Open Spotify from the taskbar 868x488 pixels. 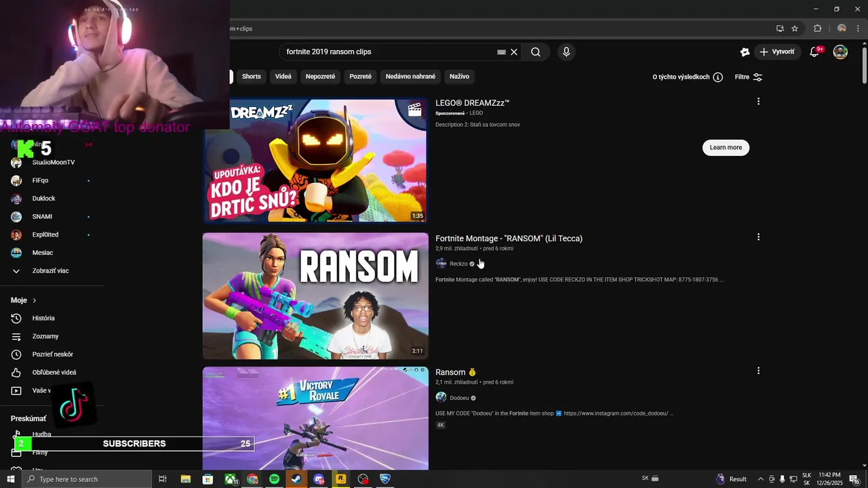(274, 479)
